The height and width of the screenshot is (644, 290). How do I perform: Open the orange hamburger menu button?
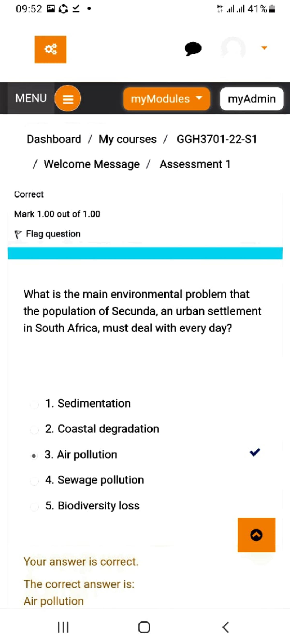pos(68,98)
